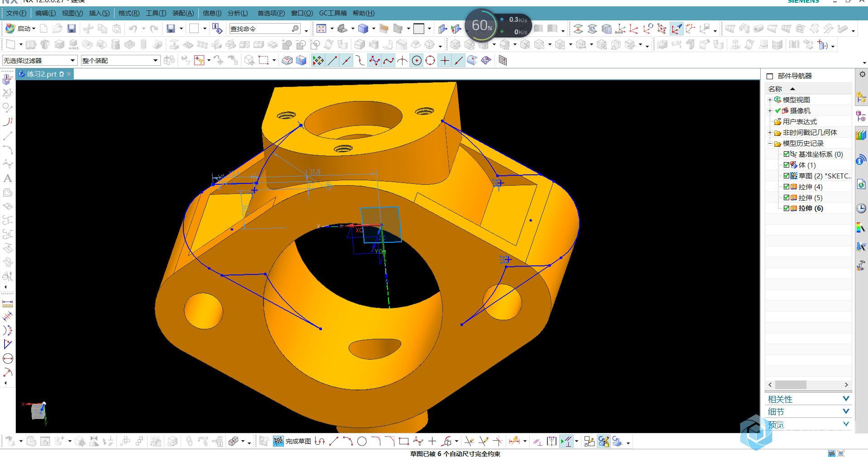Uncheck the 基准坐标系 (0) checkbox

click(786, 154)
